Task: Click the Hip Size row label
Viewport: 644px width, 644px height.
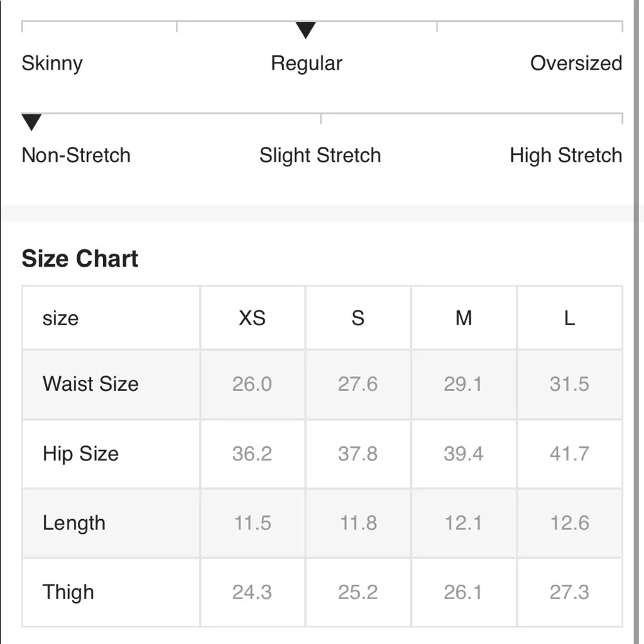Action: [x=80, y=453]
